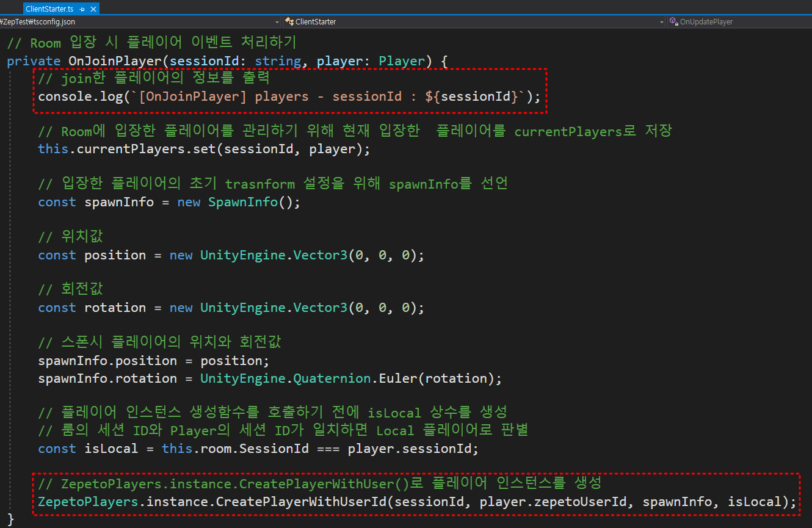
Task: Click the method's closing brace
Action: [x=10, y=520]
